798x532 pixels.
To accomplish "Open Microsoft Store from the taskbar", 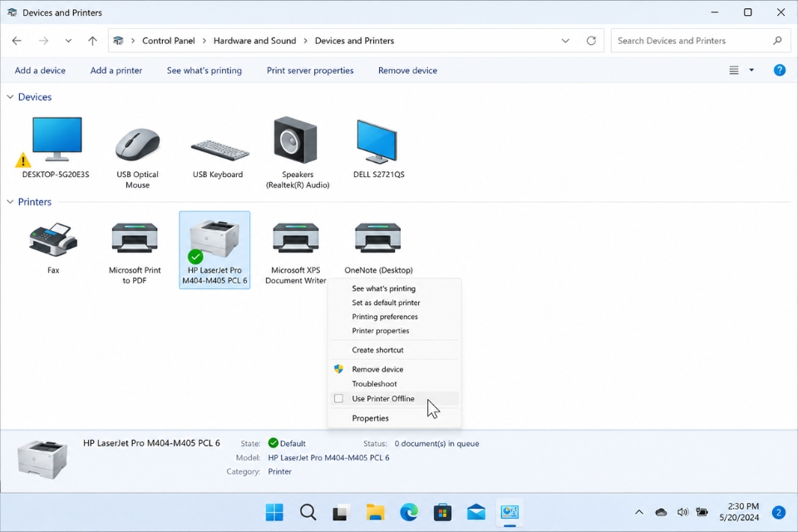I will pos(442,512).
